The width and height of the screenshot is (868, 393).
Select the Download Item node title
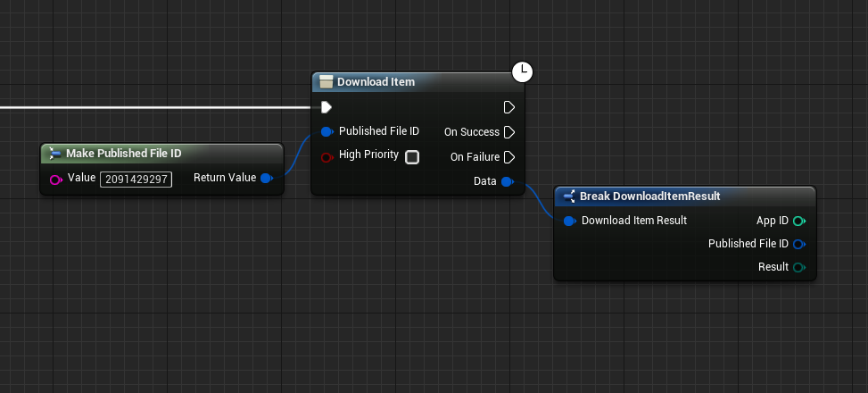376,82
